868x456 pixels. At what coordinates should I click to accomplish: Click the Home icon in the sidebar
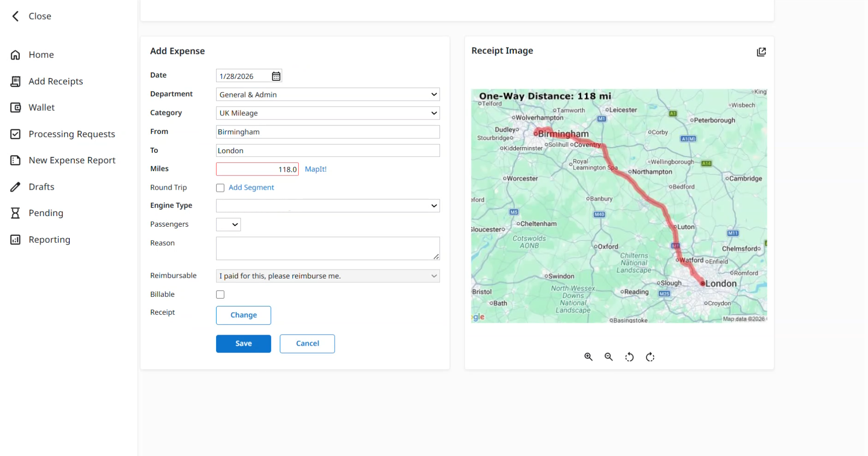[x=16, y=54]
